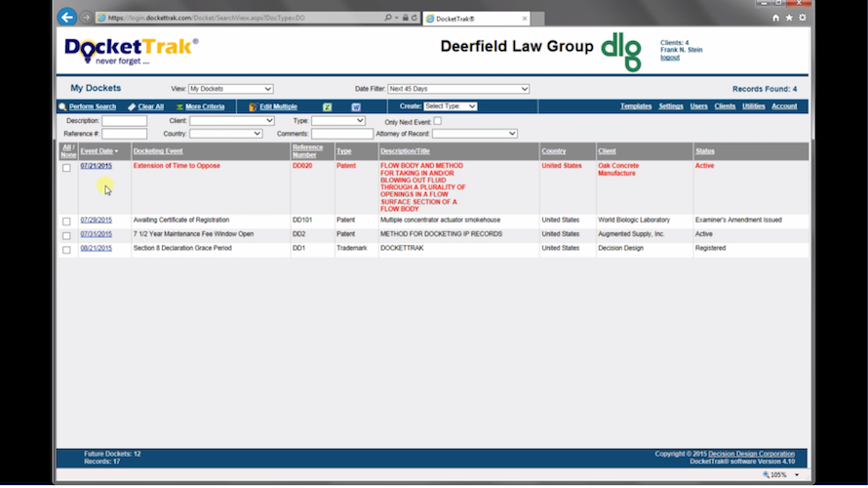Select the 07/31/2015 row checkbox
Viewport: 868px width, 488px height.
click(66, 236)
